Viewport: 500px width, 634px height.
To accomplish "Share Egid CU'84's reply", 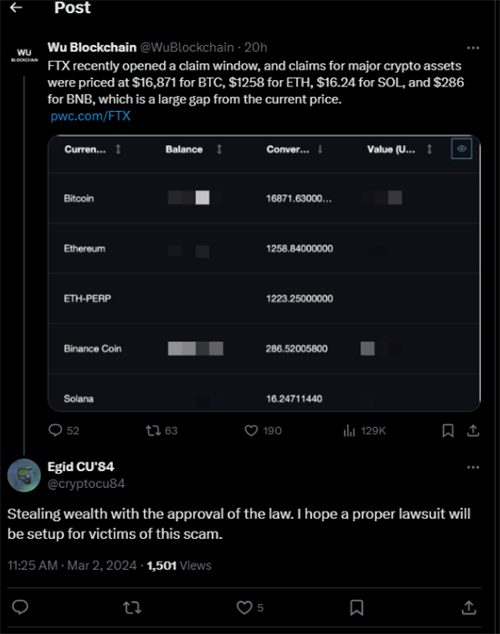I will pos(468,607).
